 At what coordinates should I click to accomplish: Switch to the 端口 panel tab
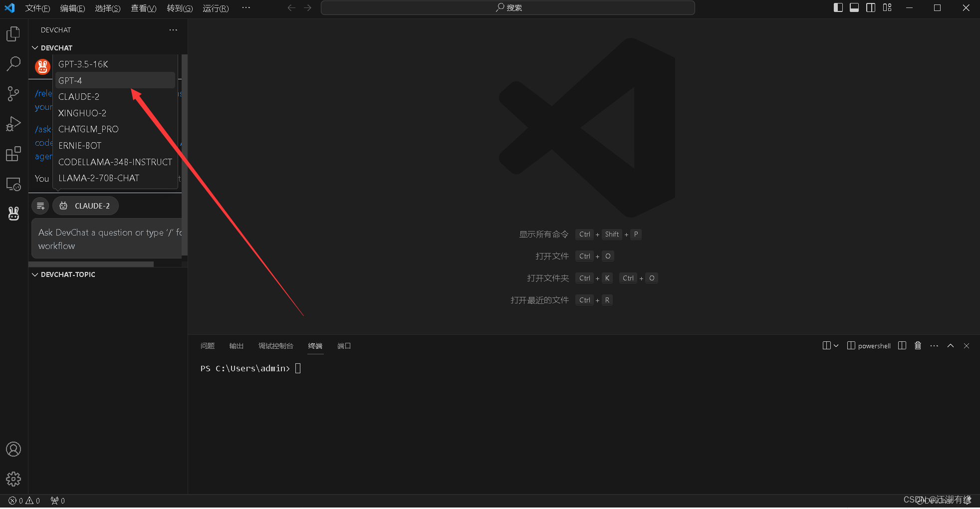click(344, 346)
